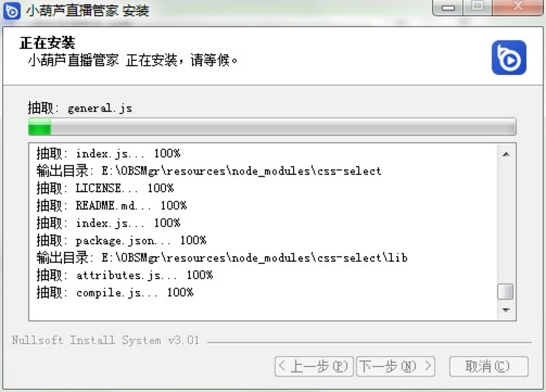
Task: Click the Cancel button 取消(C)
Action: pos(488,366)
